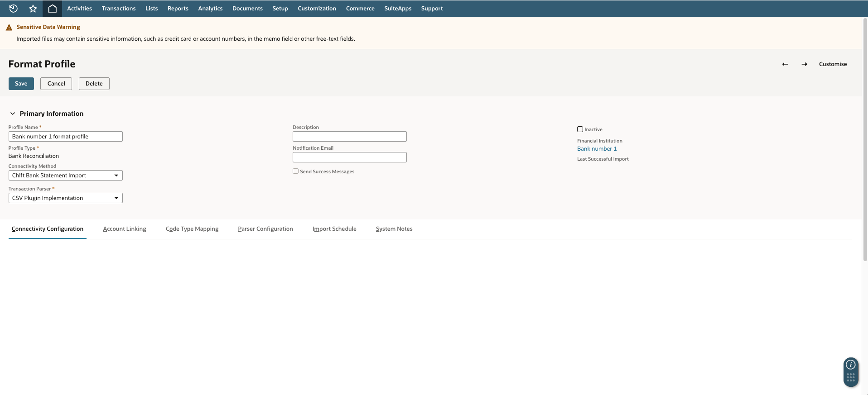Open the Commerce menu
Viewport: 868px width, 395px height.
point(360,8)
